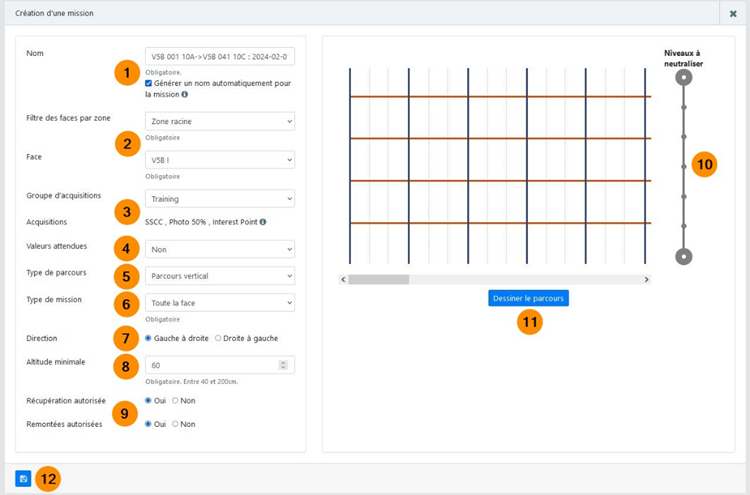Viewport: 750px width, 495px height.
Task: Click the scrollbar's left arrow under the grid
Action: pyautogui.click(x=344, y=280)
